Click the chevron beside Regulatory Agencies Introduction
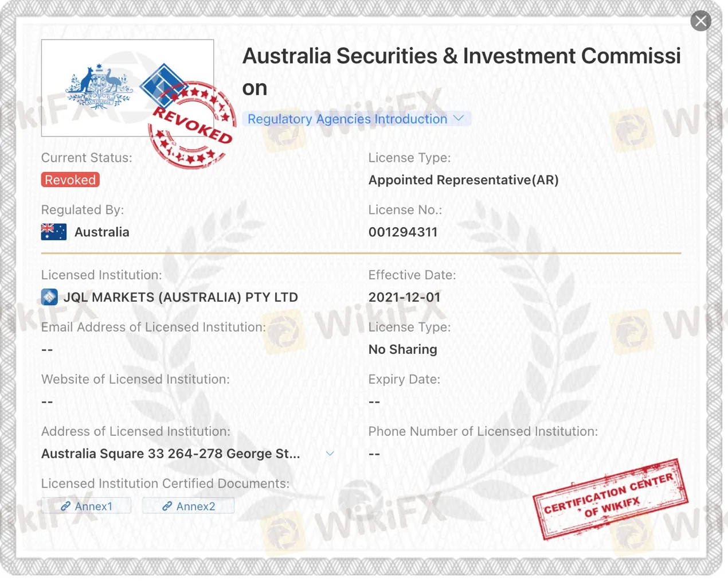 [x=459, y=118]
